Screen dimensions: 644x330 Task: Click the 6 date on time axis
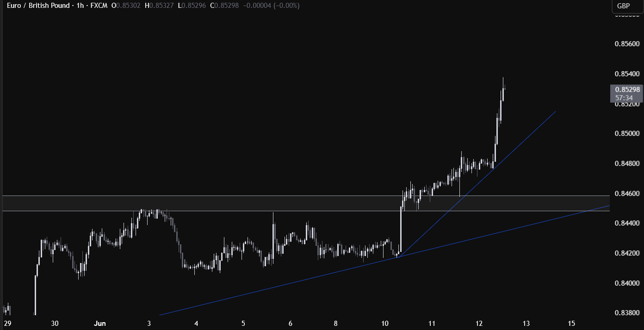click(290, 323)
